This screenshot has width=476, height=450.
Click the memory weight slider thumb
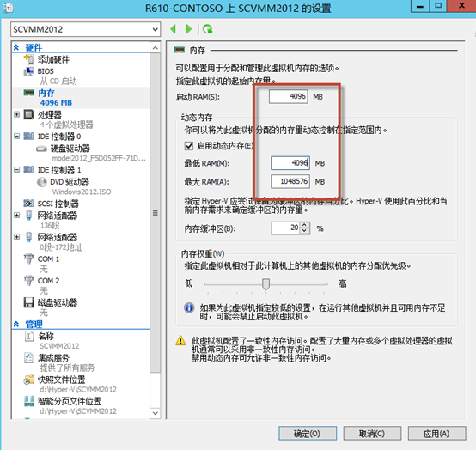266,284
